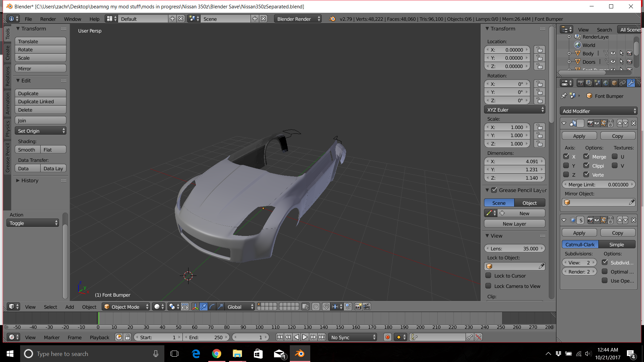Check the Lock to Cursor option
The width and height of the screenshot is (644, 362).
coord(488,276)
